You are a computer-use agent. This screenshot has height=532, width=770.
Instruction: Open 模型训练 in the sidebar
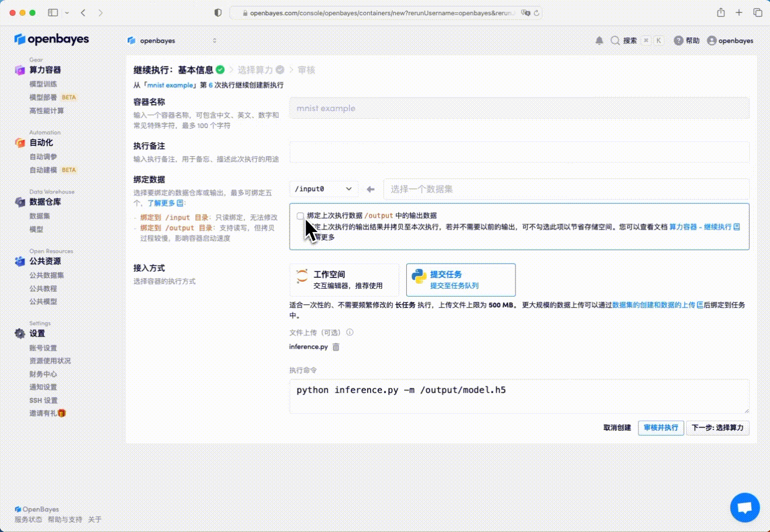[x=43, y=84]
